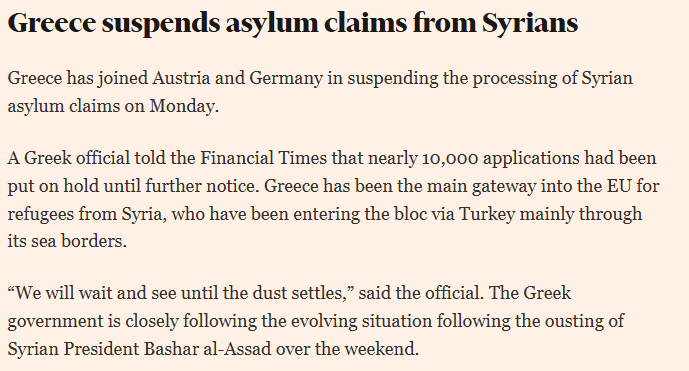Click the headline 'Greece suspends asylum claims from Syrians'
689x371 pixels.
tap(293, 23)
